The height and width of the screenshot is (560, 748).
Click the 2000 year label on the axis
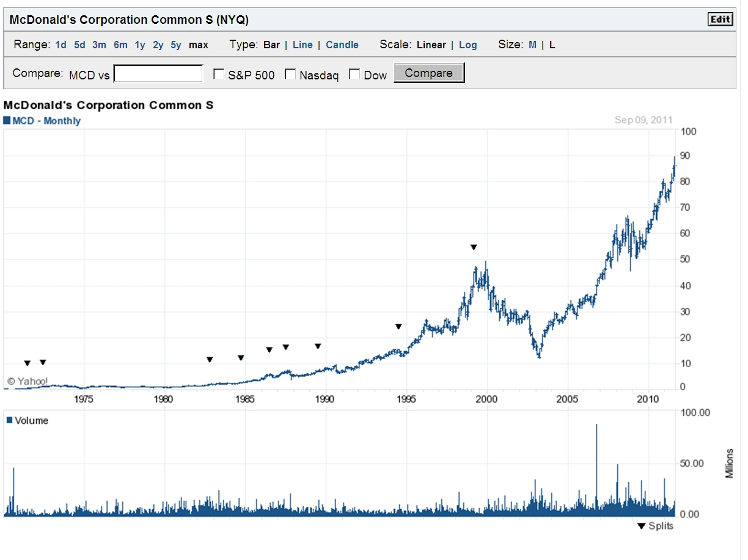(x=487, y=399)
